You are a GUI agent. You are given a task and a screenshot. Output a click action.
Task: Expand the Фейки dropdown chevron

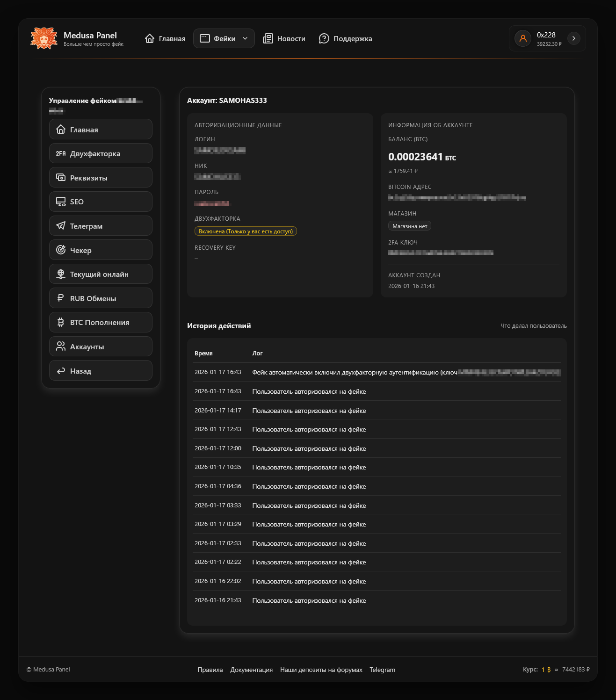click(245, 39)
